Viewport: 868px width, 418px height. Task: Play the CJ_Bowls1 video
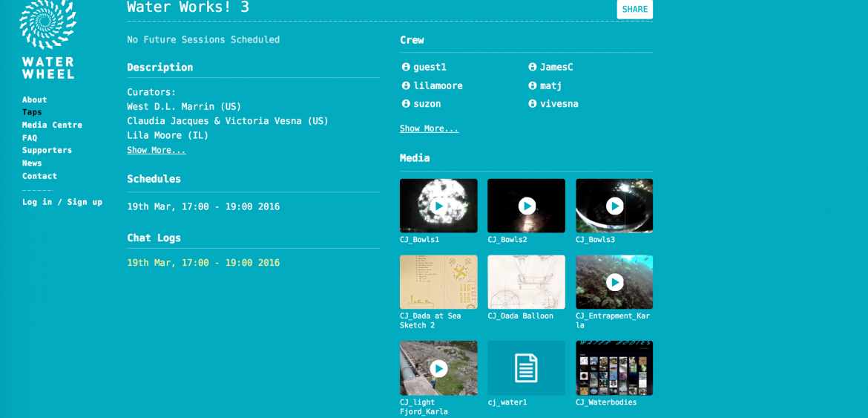tap(438, 206)
